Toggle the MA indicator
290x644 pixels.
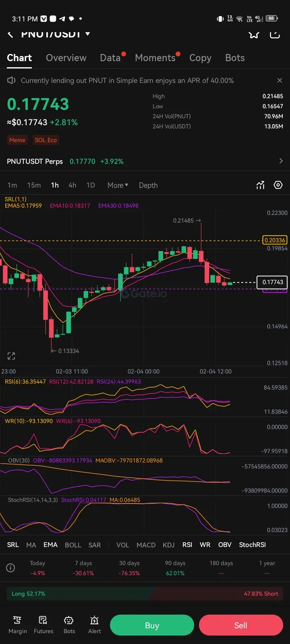[x=31, y=545]
